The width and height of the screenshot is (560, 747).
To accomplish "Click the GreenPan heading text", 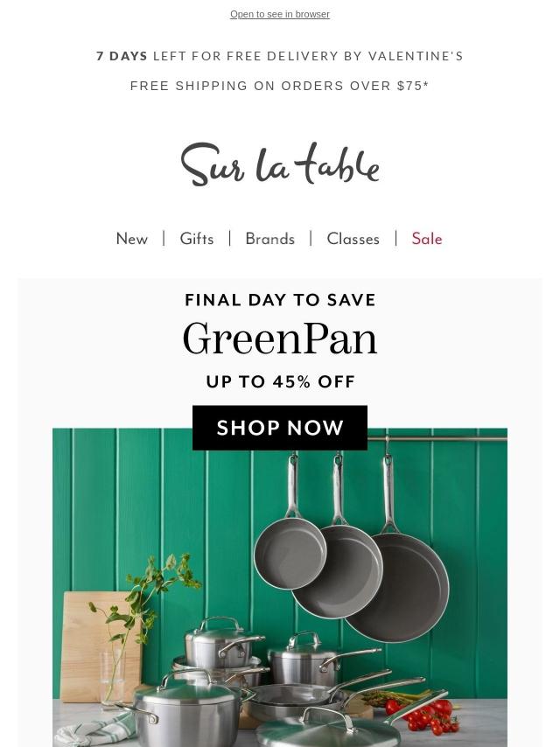I will tap(280, 339).
